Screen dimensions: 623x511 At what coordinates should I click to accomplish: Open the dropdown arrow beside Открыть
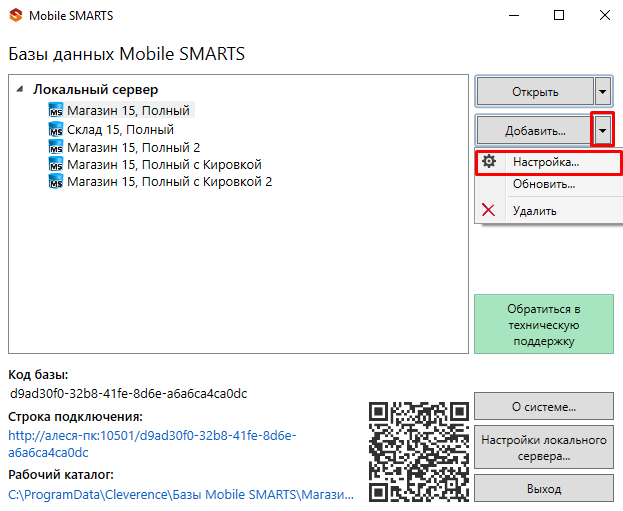click(x=603, y=92)
